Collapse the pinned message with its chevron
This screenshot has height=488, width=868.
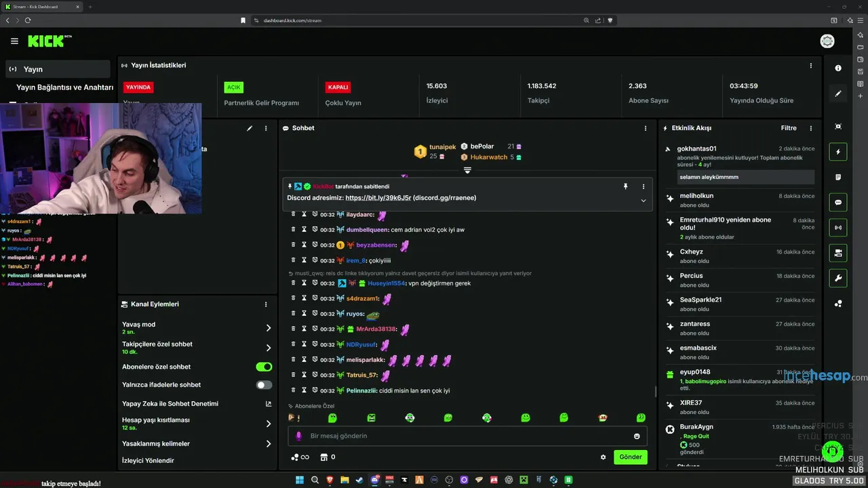click(644, 200)
